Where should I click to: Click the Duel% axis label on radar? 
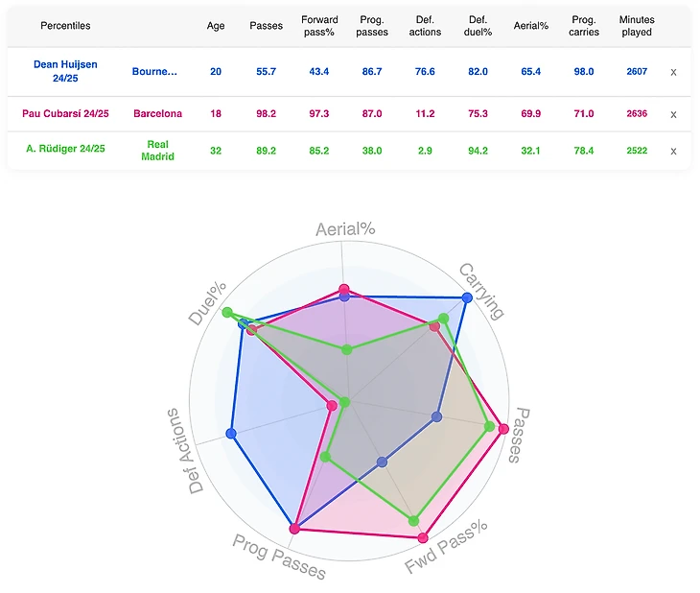pyautogui.click(x=207, y=303)
